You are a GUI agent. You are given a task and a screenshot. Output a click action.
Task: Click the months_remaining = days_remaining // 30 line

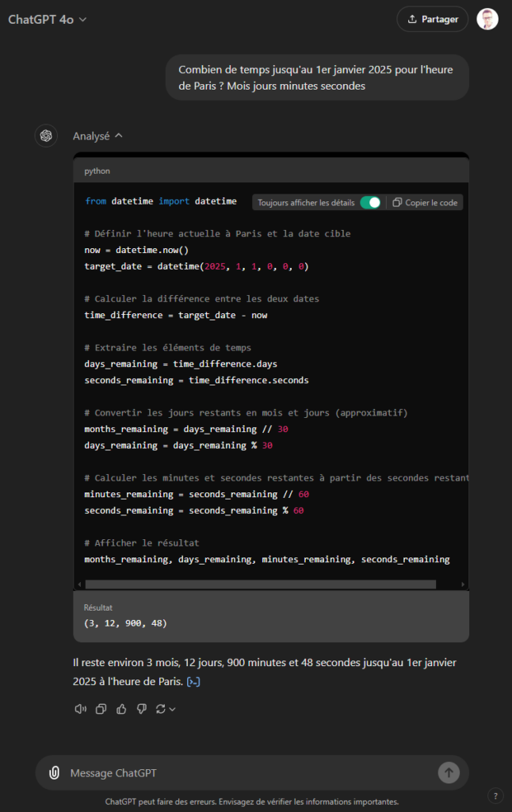pyautogui.click(x=185, y=429)
